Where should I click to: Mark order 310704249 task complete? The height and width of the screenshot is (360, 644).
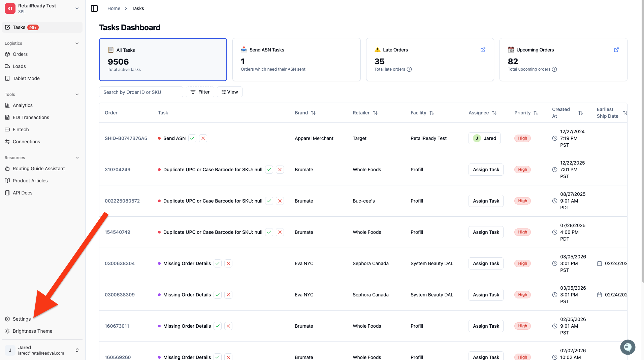[269, 170]
